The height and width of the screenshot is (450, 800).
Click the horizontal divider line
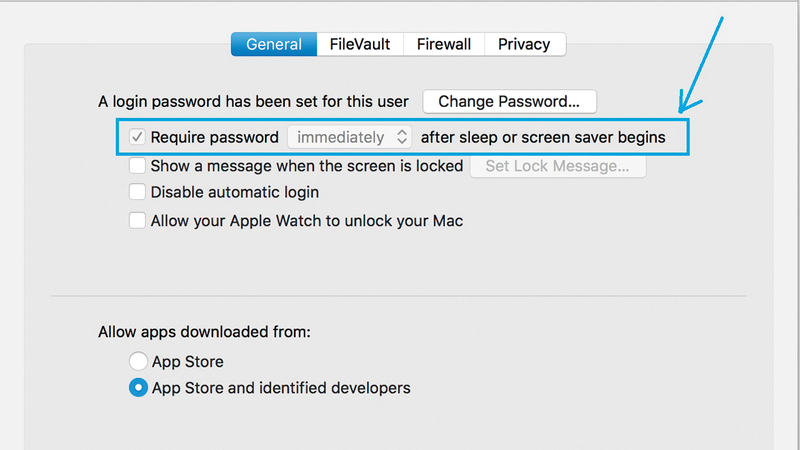tap(398, 296)
